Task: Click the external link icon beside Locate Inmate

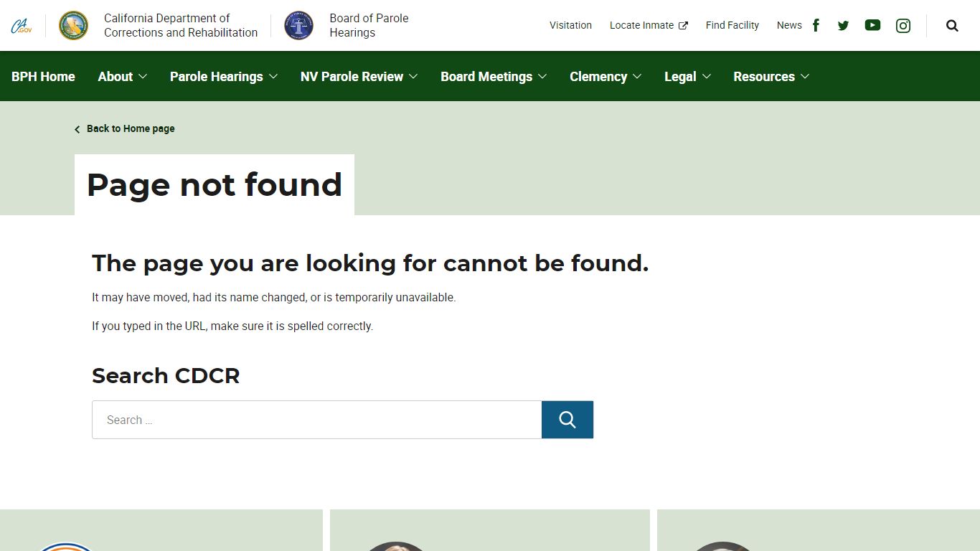Action: [x=683, y=25]
